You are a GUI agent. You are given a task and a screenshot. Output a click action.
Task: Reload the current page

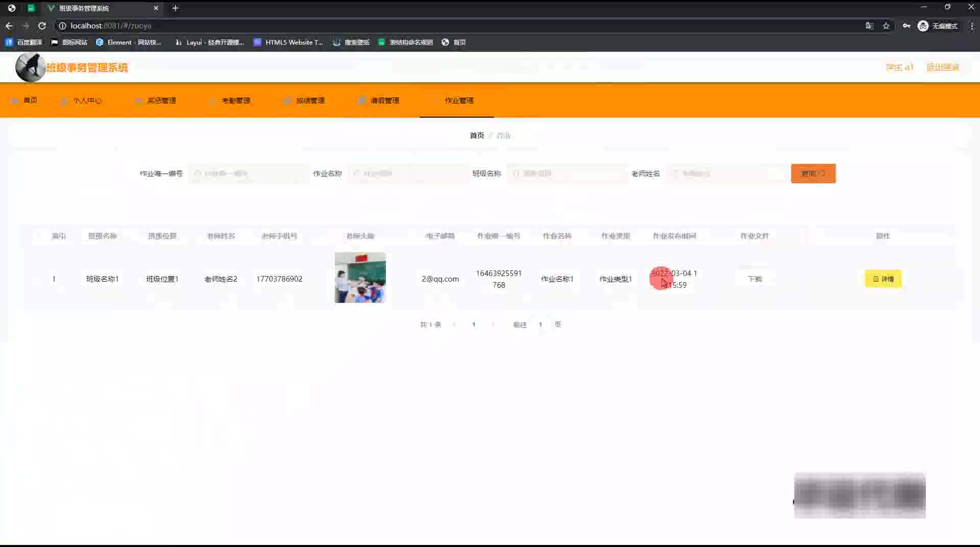click(x=42, y=26)
